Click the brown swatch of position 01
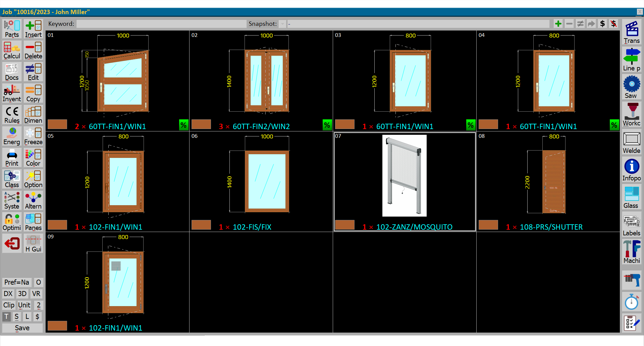644x346 pixels. (x=57, y=124)
